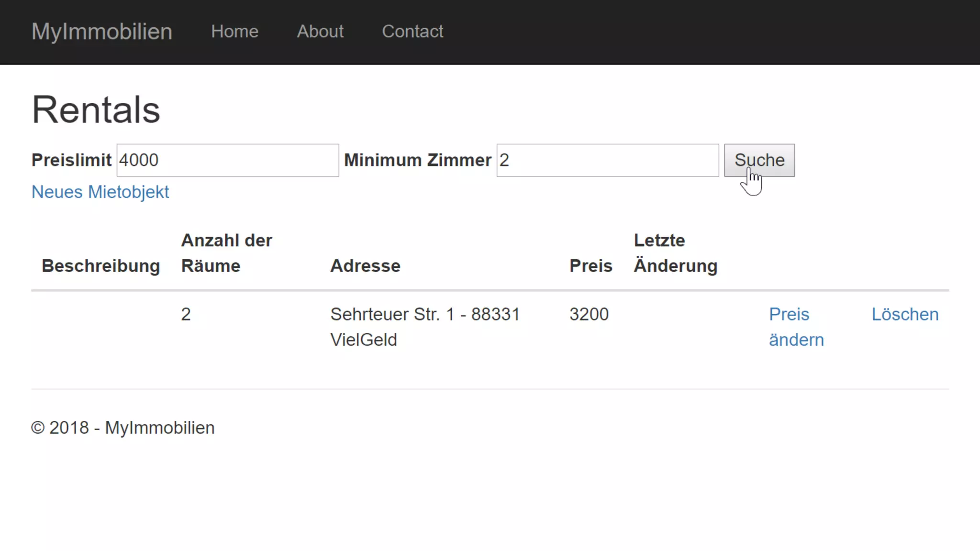Click the Preis column header
980x551 pixels.
[x=590, y=265]
